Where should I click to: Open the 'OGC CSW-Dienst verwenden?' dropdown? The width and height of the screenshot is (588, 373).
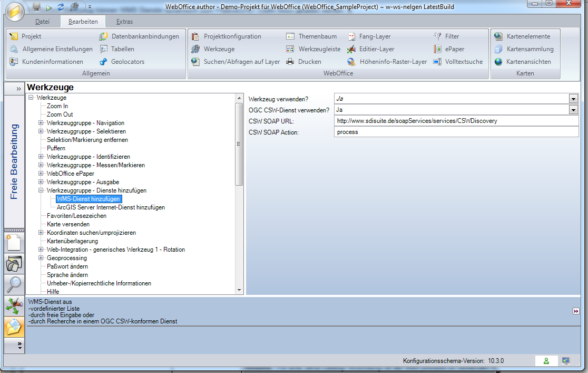pos(573,110)
